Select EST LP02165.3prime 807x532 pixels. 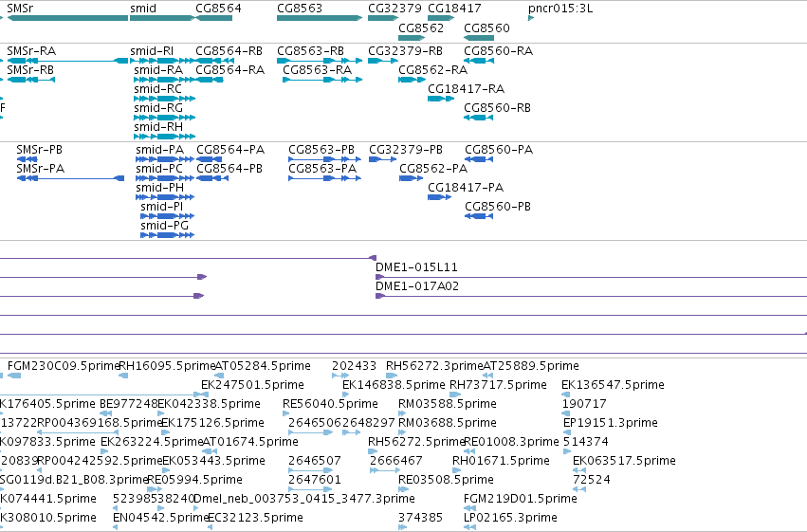pos(510,518)
